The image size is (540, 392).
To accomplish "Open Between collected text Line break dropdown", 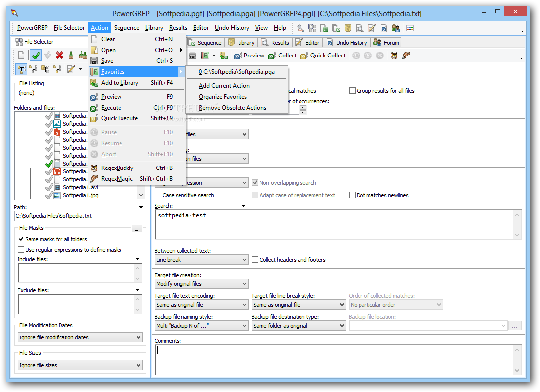I will coord(201,260).
